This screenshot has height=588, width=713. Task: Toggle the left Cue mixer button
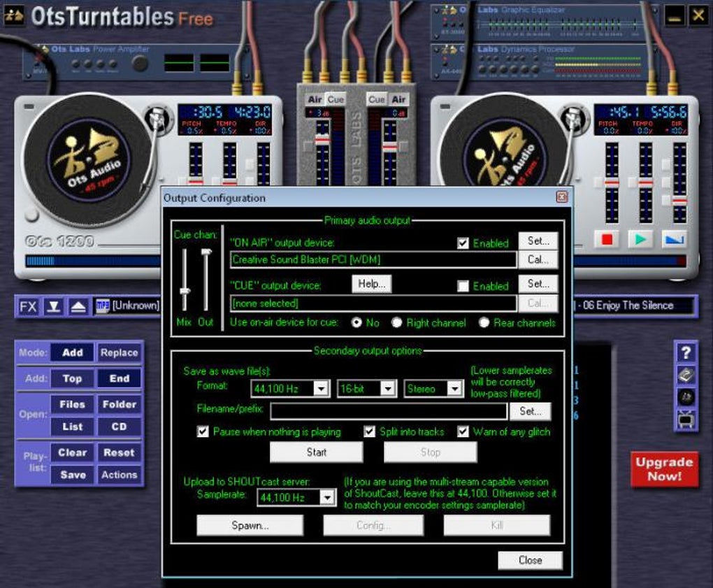coord(336,99)
